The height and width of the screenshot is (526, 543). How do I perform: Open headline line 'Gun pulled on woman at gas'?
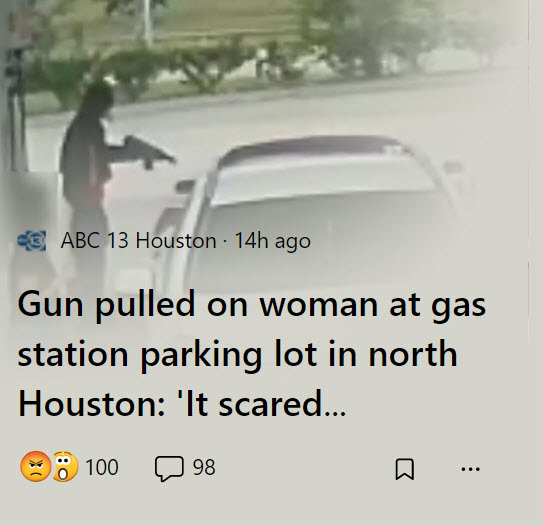click(x=252, y=306)
